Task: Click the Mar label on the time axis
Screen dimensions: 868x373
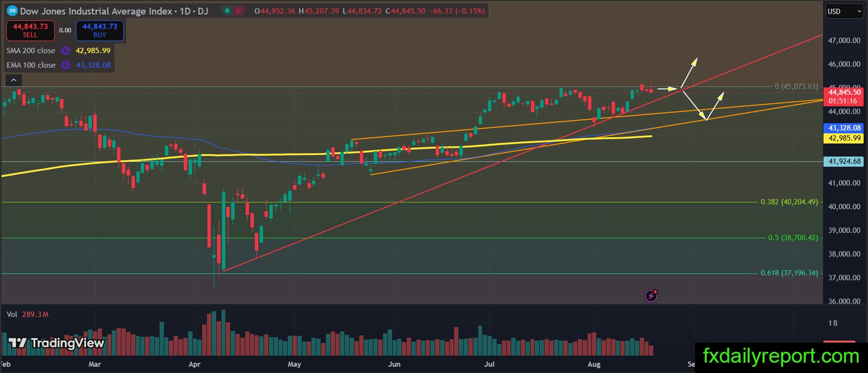Action: [95, 364]
